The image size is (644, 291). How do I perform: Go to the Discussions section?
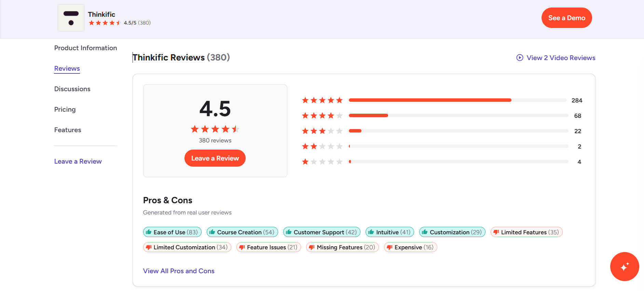[72, 89]
